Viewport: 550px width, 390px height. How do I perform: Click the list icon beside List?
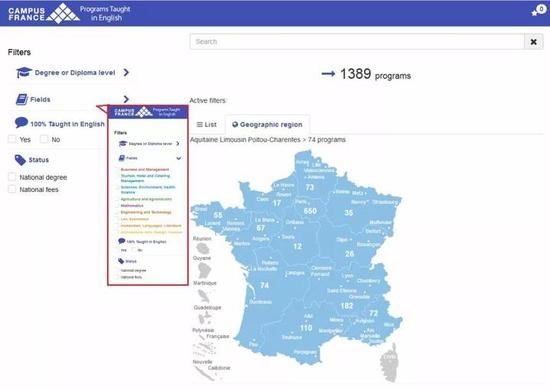click(199, 125)
